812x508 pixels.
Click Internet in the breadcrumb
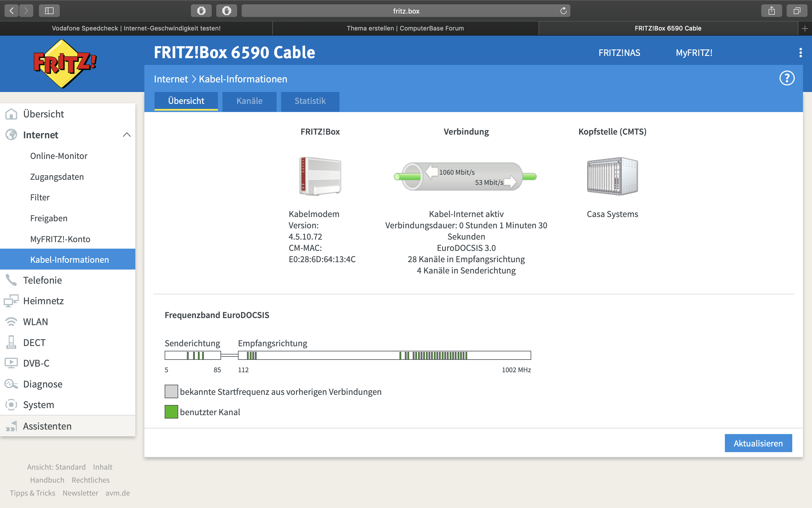click(x=171, y=79)
